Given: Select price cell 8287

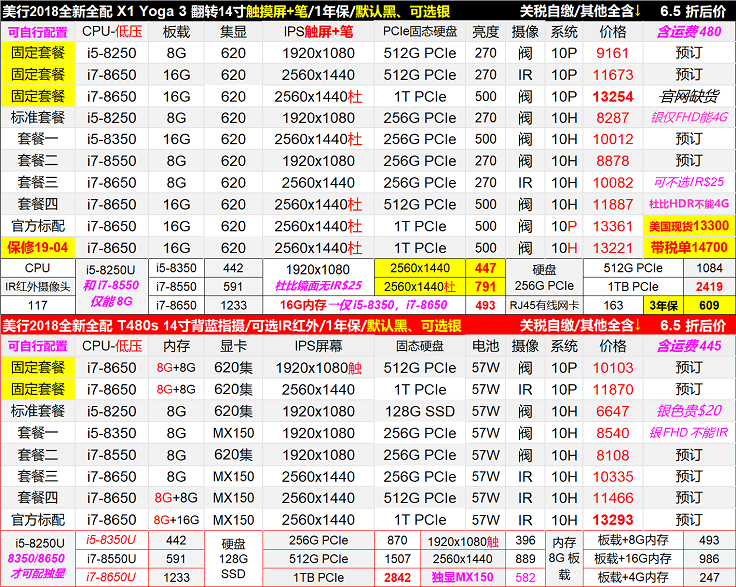Looking at the screenshot, I should [x=612, y=118].
